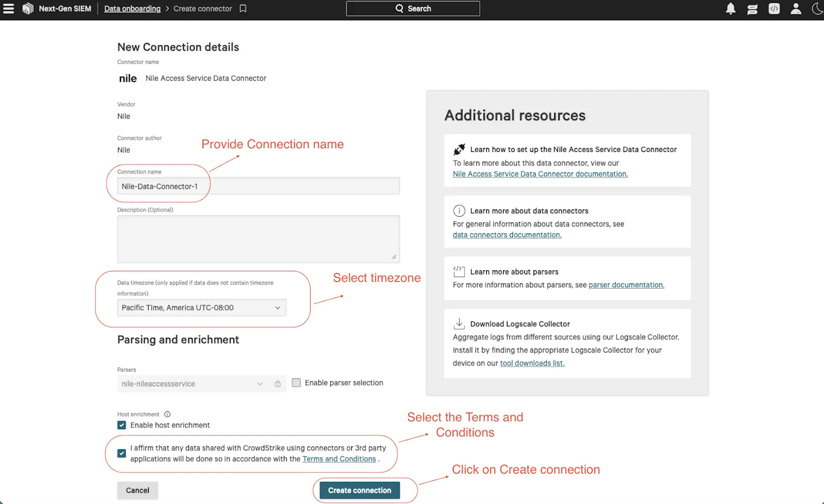824x504 pixels.
Task: Click the description resize handle
Action: [x=394, y=257]
